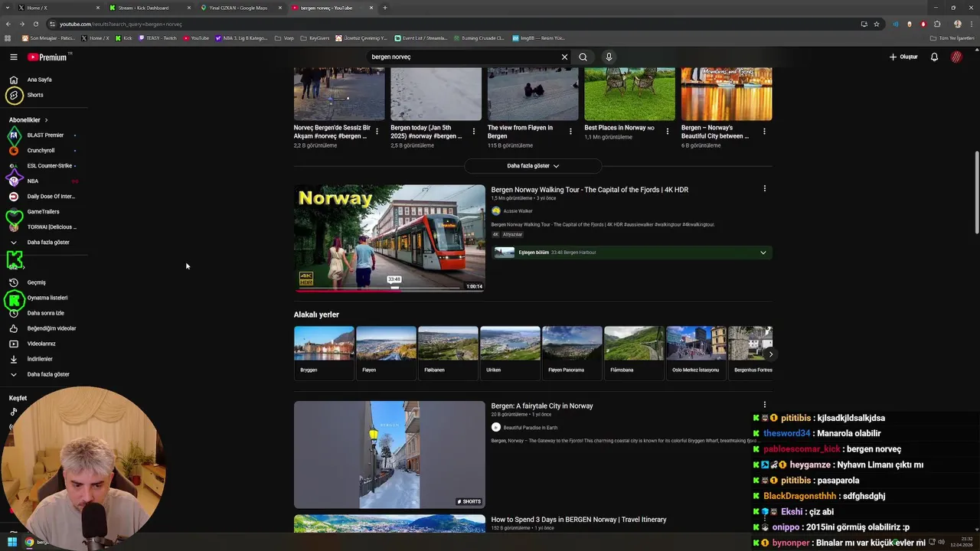This screenshot has height=551, width=980.
Task: Open Abonelikler section via its chevron header
Action: coord(28,120)
